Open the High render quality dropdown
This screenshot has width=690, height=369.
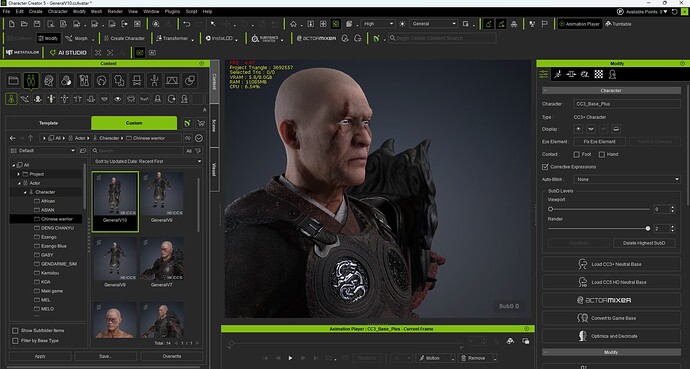point(378,24)
